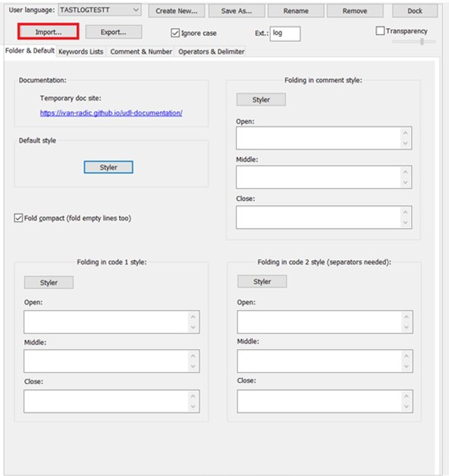Select the Operators & Delimiter tab

(x=211, y=52)
